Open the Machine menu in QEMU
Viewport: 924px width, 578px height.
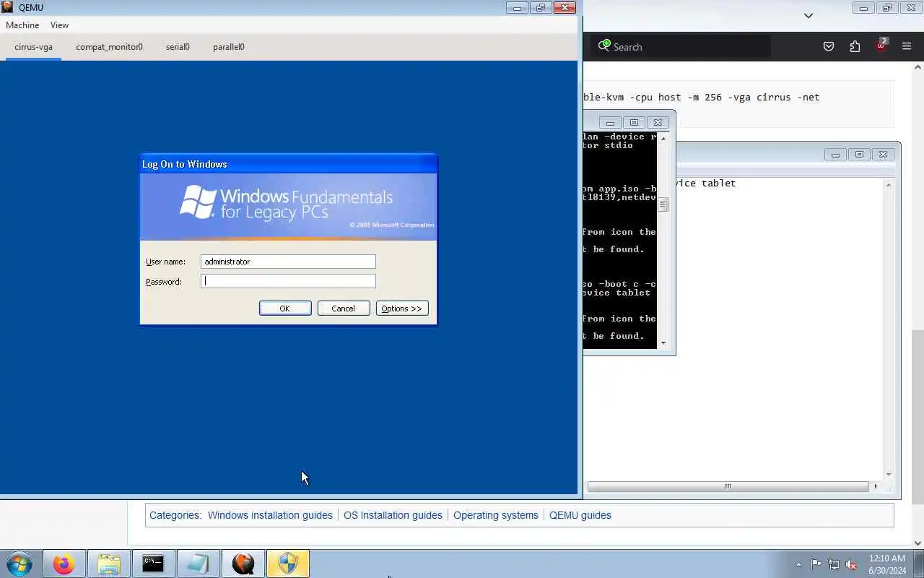coord(22,25)
